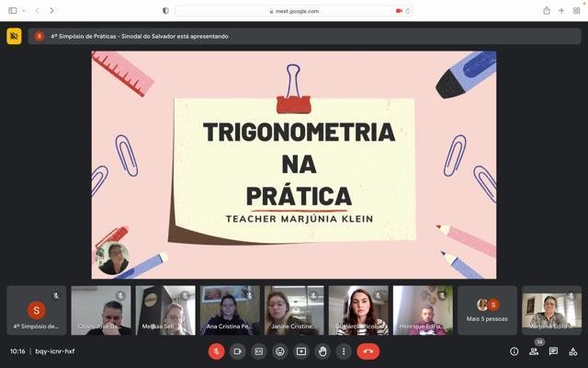Click the yellow presentation audio muted icon
This screenshot has width=588, height=368.
[x=15, y=36]
